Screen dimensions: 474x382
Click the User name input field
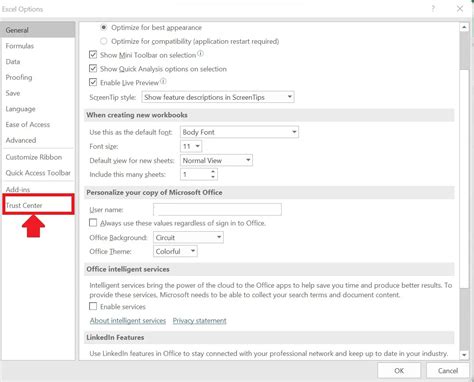coord(217,209)
